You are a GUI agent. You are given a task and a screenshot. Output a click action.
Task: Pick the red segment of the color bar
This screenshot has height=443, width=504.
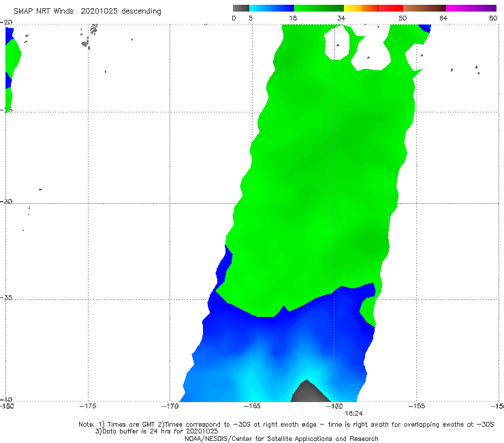tap(391, 8)
